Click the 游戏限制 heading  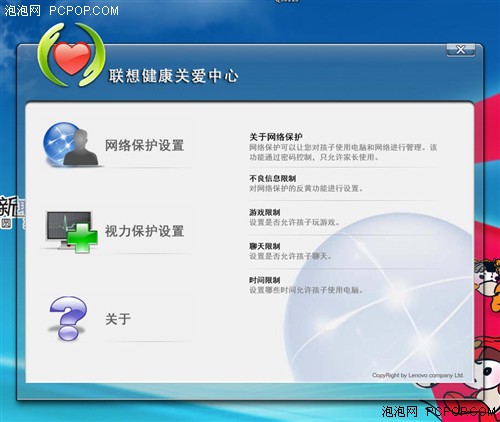pos(265,212)
